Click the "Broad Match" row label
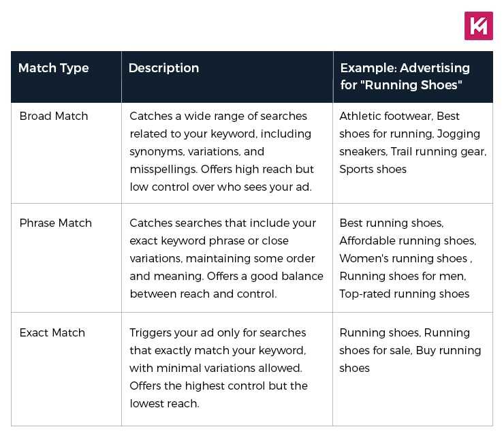 coord(54,116)
